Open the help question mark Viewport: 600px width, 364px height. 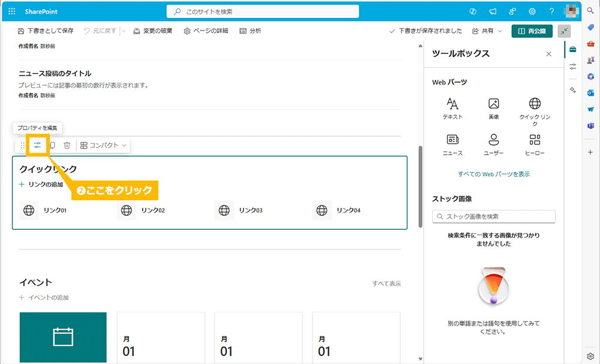(551, 11)
